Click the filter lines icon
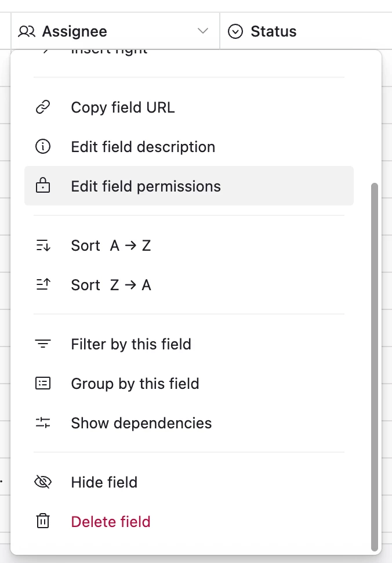Image resolution: width=392 pixels, height=563 pixels. (x=43, y=344)
